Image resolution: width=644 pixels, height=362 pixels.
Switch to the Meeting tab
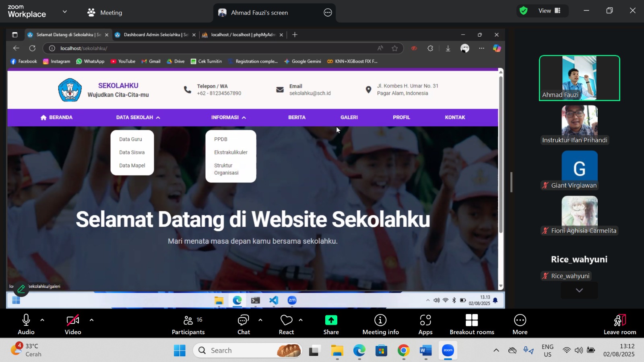pos(105,12)
